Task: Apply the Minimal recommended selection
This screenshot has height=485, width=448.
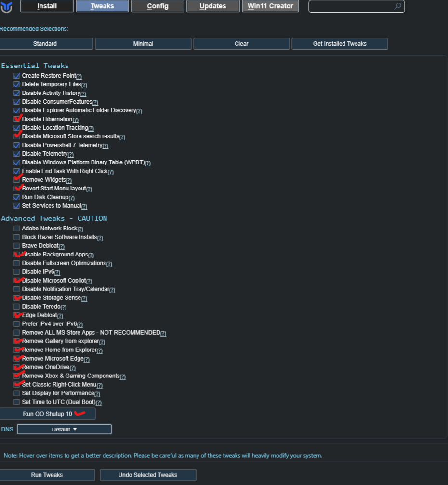Action: click(x=144, y=43)
